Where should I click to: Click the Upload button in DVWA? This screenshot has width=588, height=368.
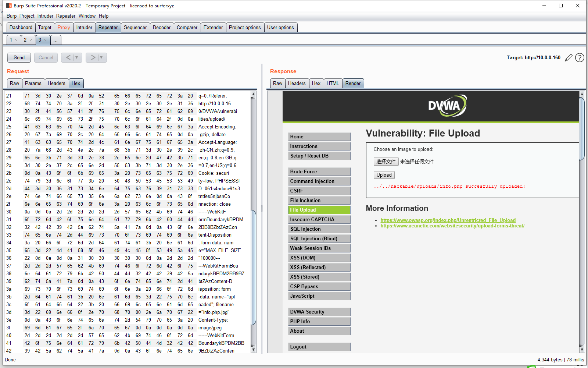384,175
